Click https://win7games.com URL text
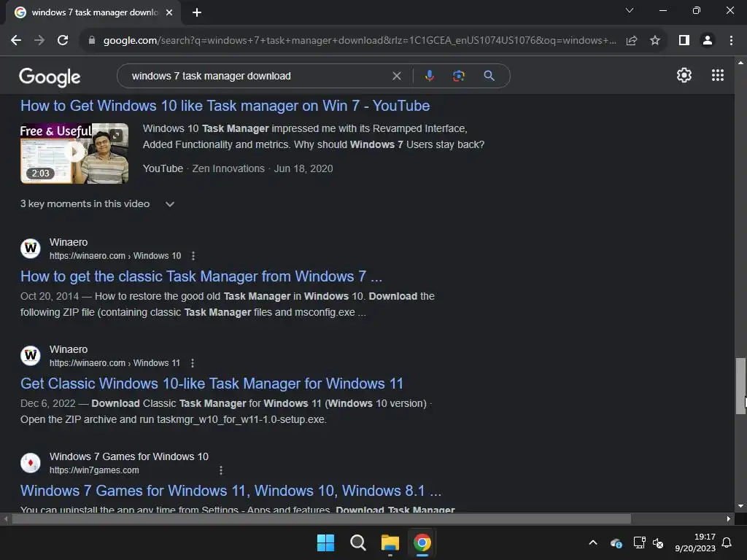747x560 pixels. [94, 470]
